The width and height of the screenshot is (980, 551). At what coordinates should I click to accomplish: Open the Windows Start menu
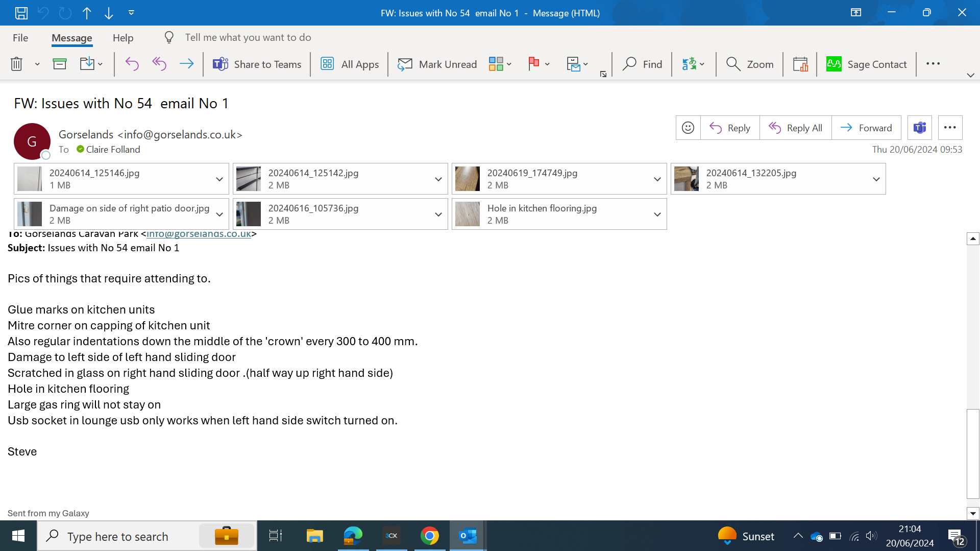[18, 536]
